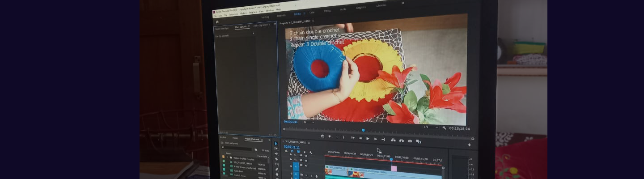Click the Add Marker icon in Program monitor
The image size is (644, 179).
click(x=330, y=136)
